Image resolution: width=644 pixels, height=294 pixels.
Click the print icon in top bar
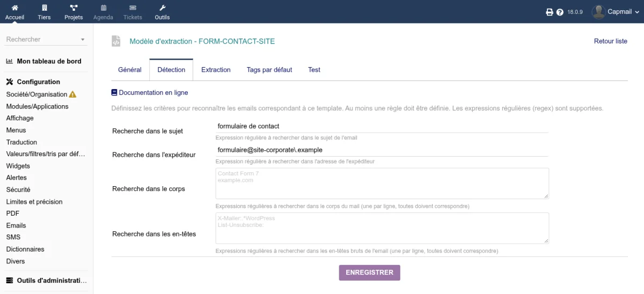click(550, 12)
